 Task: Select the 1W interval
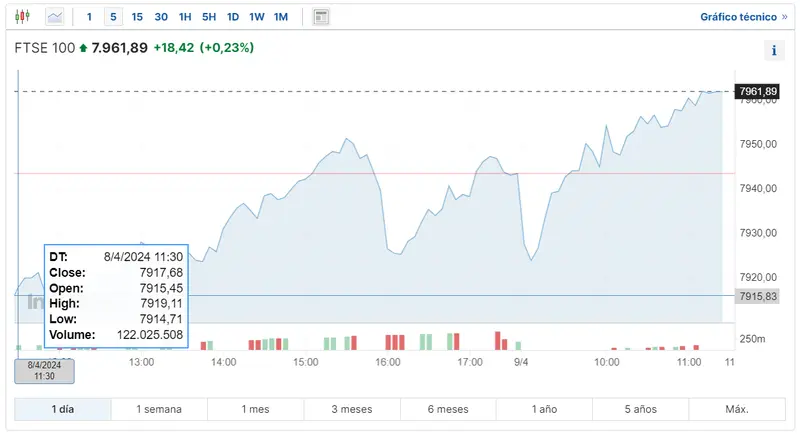(257, 17)
